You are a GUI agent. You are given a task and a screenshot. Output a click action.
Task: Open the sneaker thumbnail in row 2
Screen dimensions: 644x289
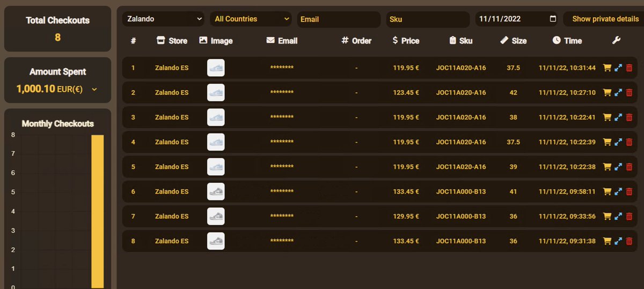tap(216, 93)
